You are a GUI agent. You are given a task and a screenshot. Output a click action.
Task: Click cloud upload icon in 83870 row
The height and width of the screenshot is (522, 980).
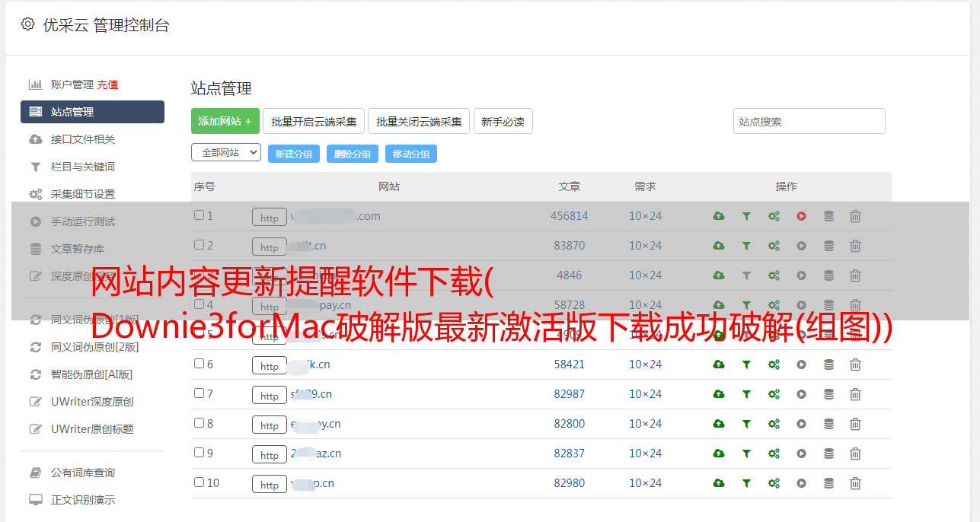pos(719,246)
